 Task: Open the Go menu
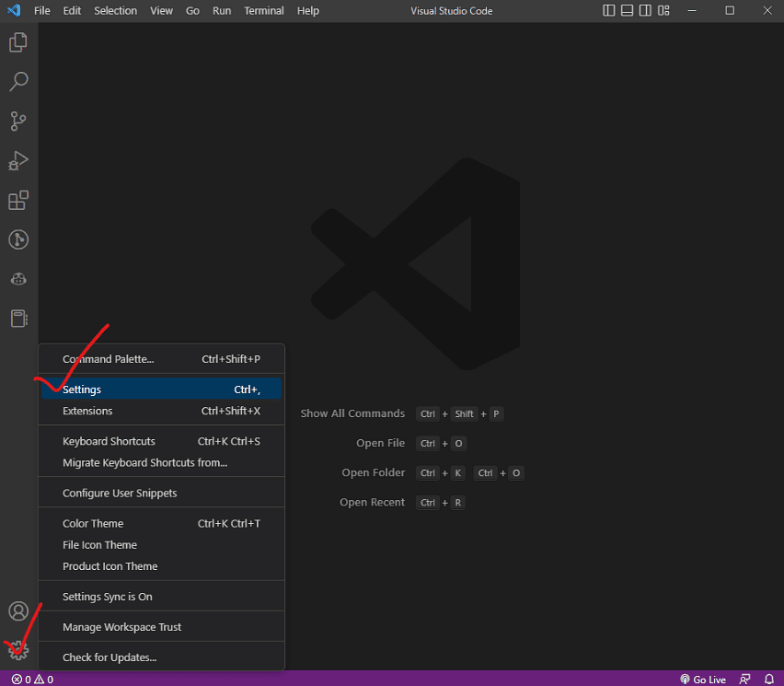point(192,10)
